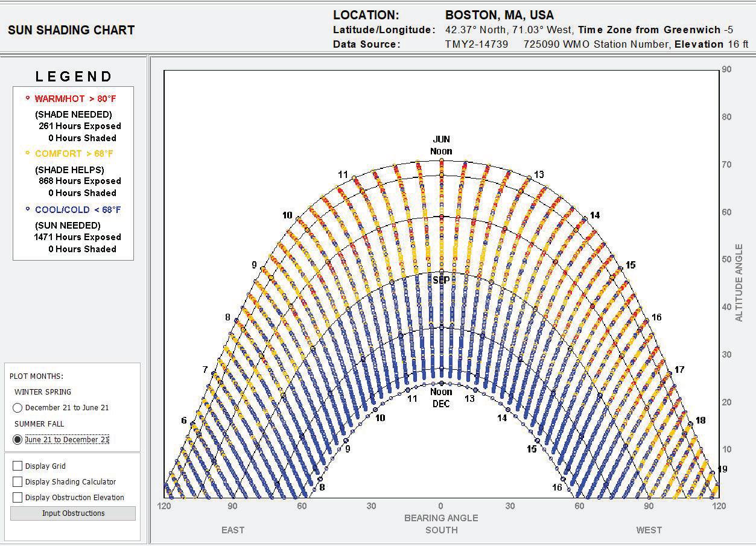Click the SUMMER FALL heading

pos(39,424)
